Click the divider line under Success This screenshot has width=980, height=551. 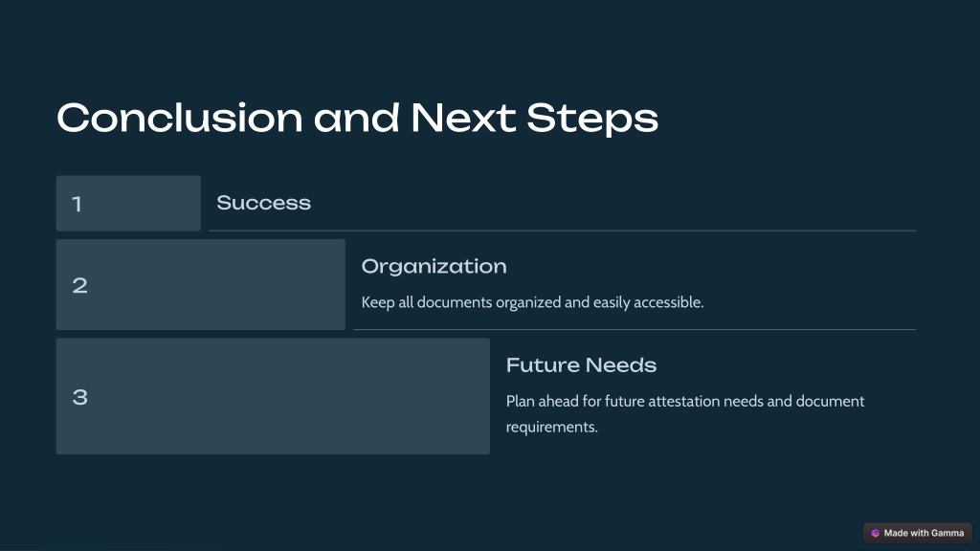562,231
